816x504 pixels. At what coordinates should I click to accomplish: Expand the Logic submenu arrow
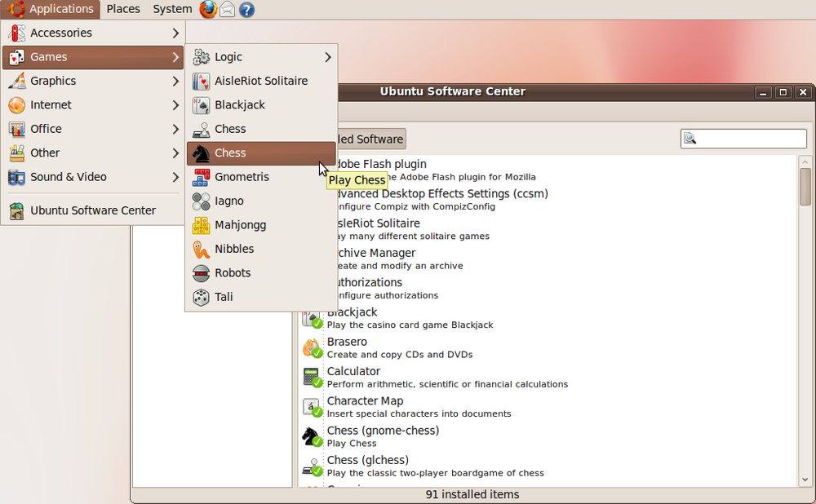coord(328,57)
